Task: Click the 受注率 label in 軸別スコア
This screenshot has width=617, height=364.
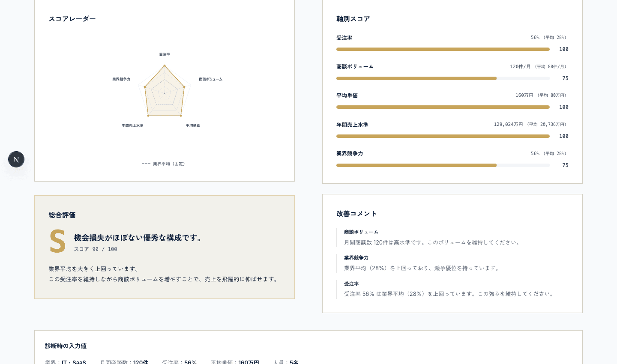Action: [344, 38]
